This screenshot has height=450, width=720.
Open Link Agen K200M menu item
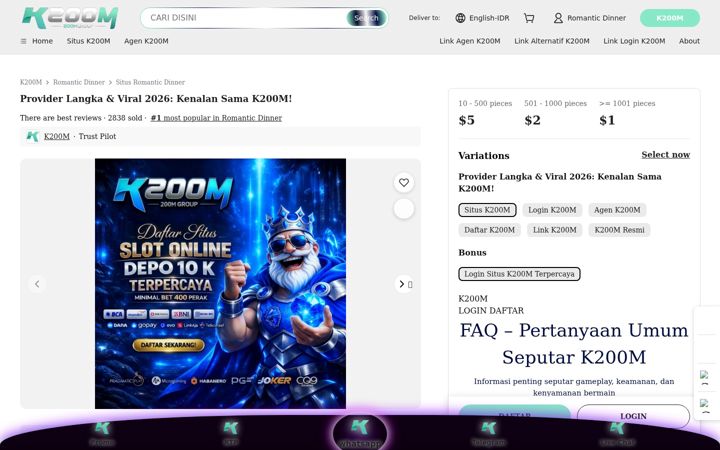[470, 41]
